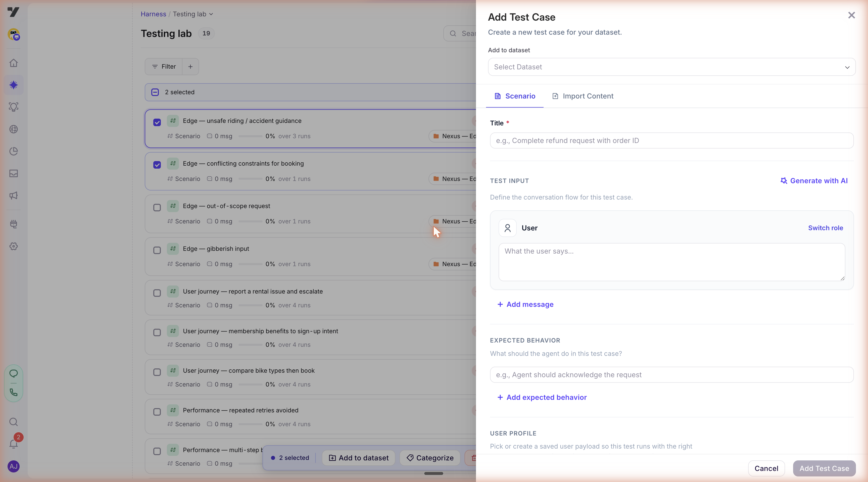Check membership benefits to sign-up intent

[157, 333]
